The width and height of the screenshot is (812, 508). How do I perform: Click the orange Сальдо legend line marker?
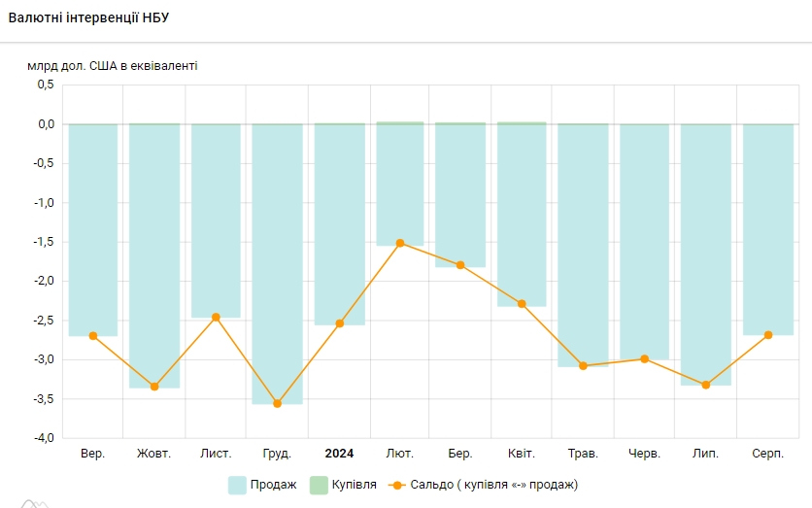click(396, 484)
